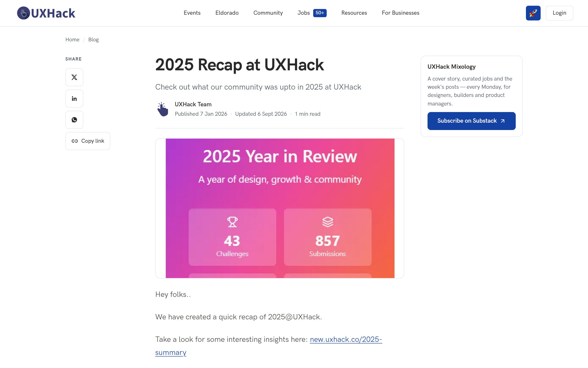Go to the Home breadcrumb
The width and height of the screenshot is (588, 368).
[72, 39]
